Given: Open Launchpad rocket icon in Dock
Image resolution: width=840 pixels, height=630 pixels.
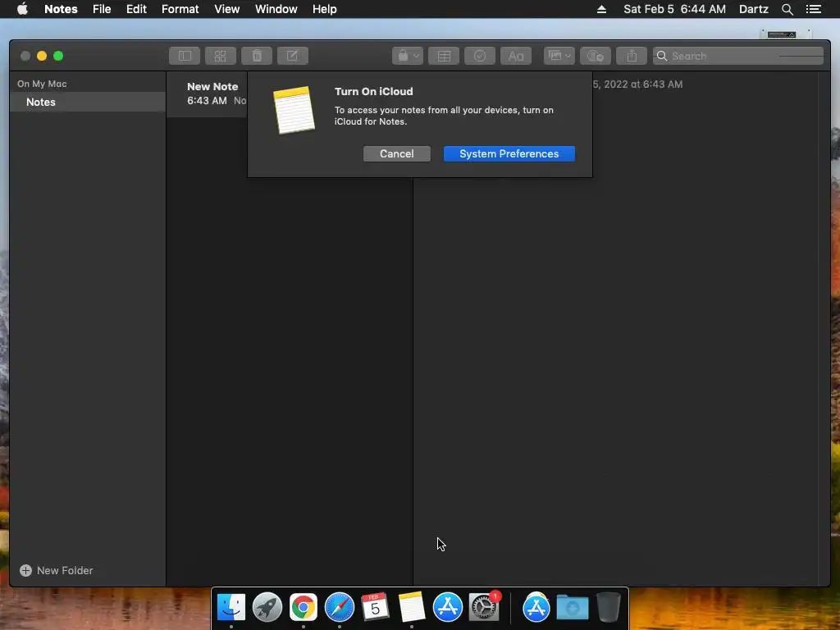Looking at the screenshot, I should point(267,608).
